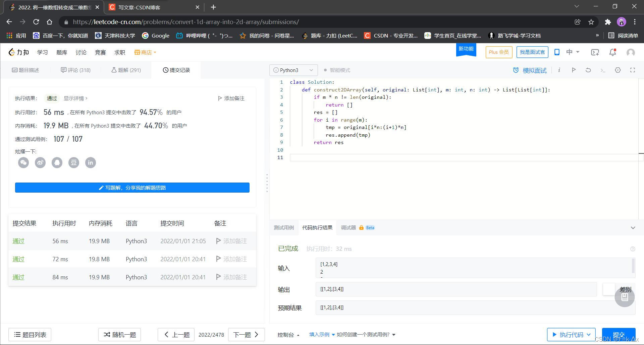Image resolution: width=644 pixels, height=345 pixels.
Task: Open Chrome extensions puzzle icon
Action: [608, 22]
